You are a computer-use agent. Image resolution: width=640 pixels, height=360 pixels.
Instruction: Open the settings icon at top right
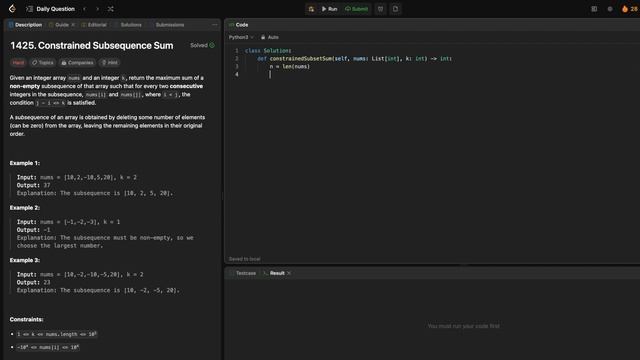click(x=610, y=9)
